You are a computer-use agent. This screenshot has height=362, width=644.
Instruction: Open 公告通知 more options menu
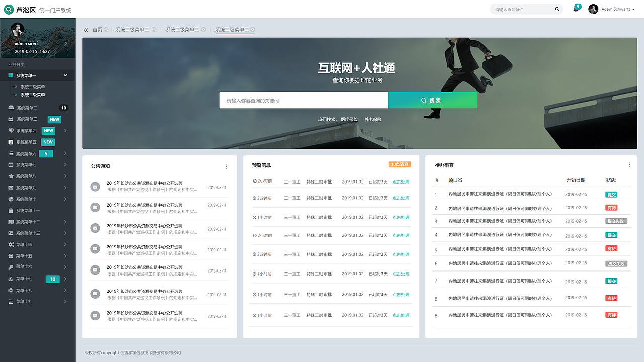pos(226,167)
